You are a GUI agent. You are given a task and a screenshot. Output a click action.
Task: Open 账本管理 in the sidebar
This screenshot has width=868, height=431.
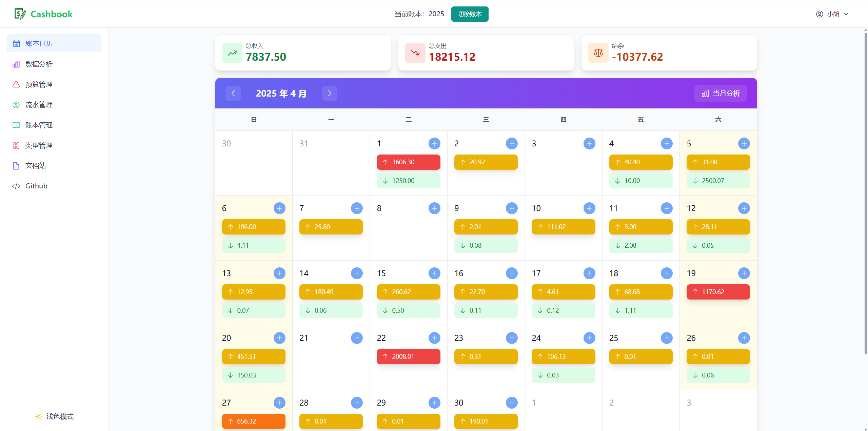(x=54, y=125)
